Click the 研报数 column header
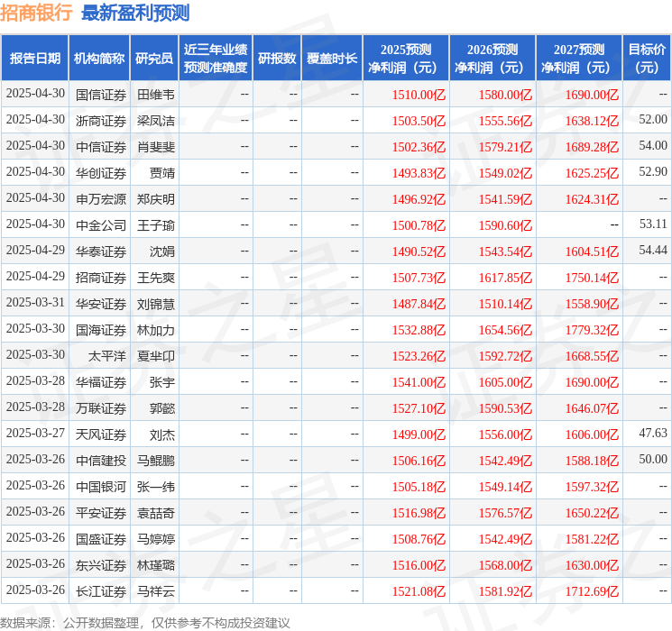This screenshot has height=631, width=672. pos(277,58)
